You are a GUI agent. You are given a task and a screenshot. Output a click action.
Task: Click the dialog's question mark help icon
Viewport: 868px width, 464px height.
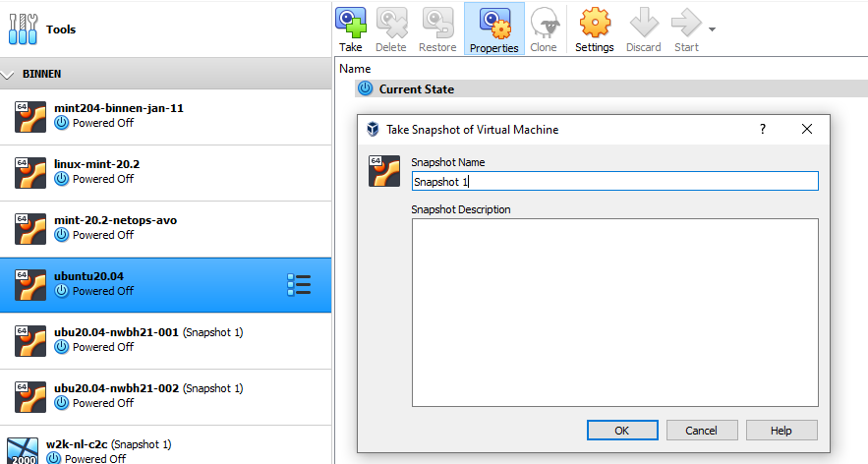(x=762, y=129)
